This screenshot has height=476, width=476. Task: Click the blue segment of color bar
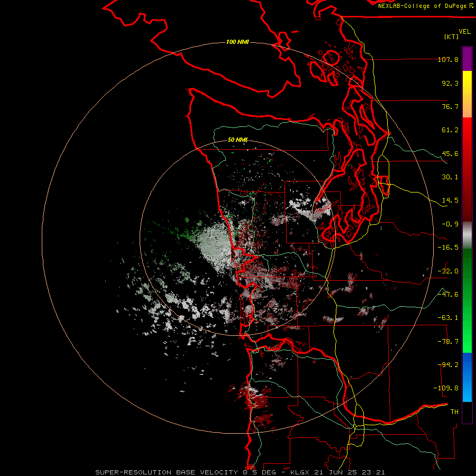click(467, 377)
